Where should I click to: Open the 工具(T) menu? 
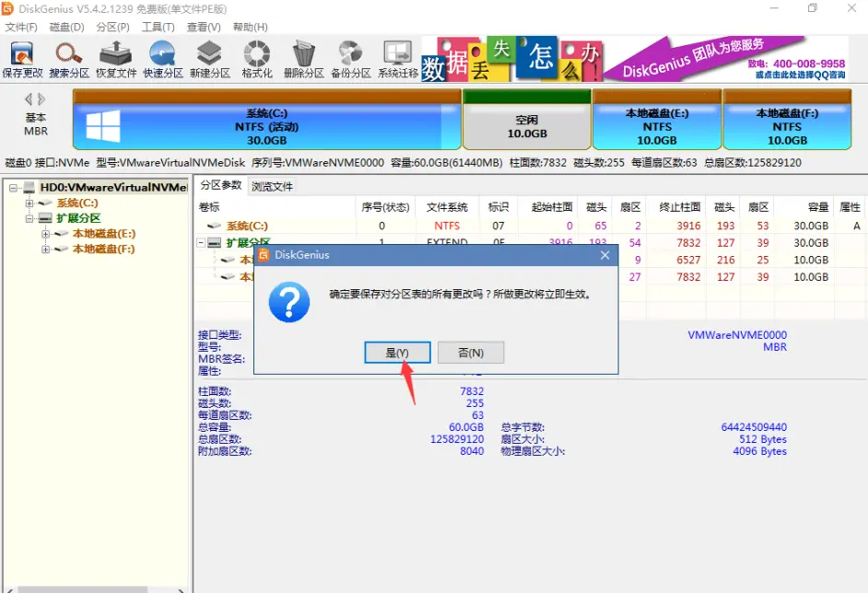(158, 27)
